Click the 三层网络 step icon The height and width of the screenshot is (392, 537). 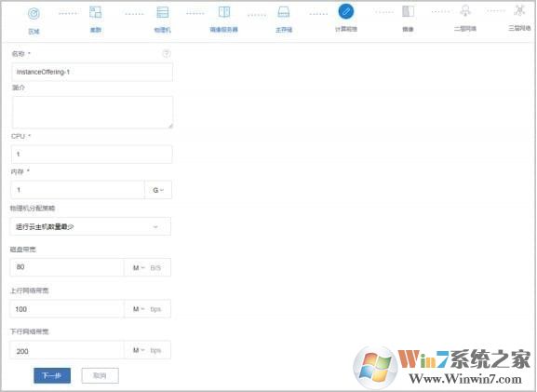point(519,10)
